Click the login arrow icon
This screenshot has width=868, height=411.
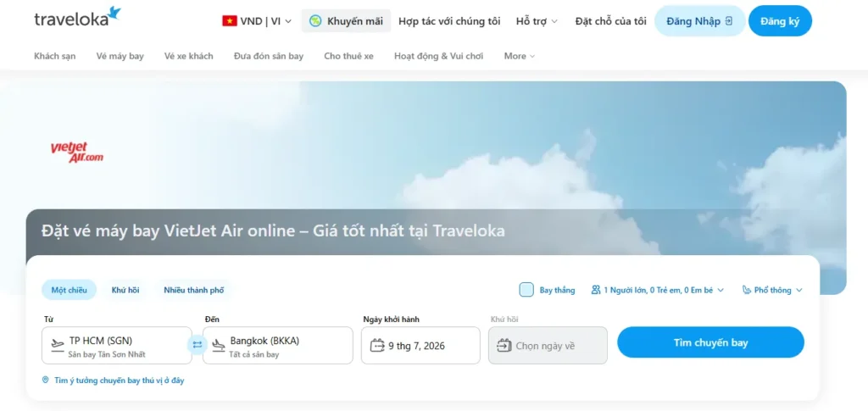728,21
